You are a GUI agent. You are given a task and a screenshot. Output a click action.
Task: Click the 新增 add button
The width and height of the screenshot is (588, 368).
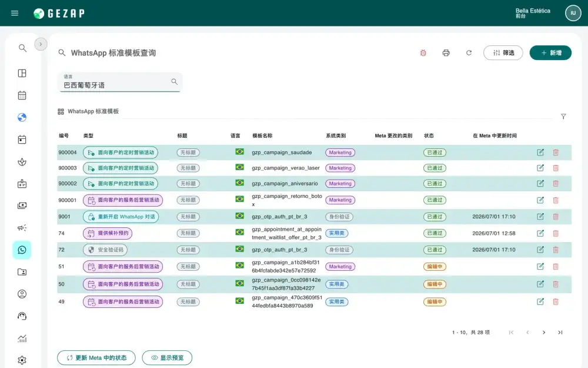[550, 53]
